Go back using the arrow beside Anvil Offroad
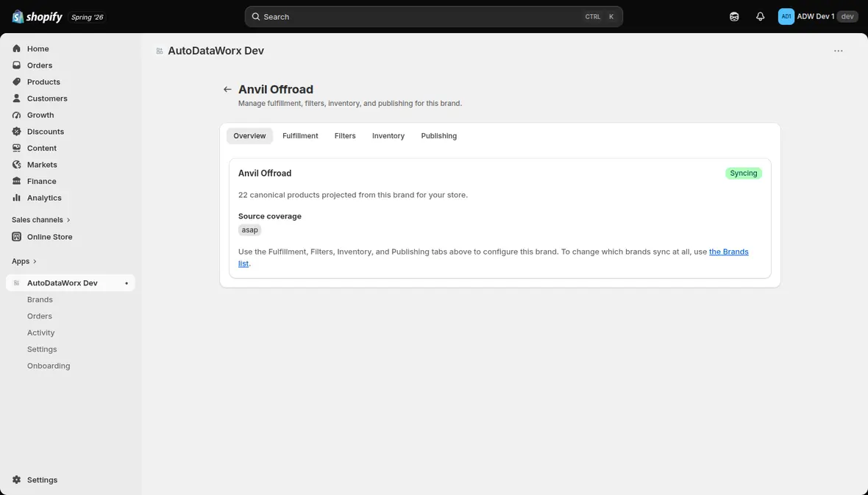Image resolution: width=868 pixels, height=495 pixels. click(x=227, y=89)
